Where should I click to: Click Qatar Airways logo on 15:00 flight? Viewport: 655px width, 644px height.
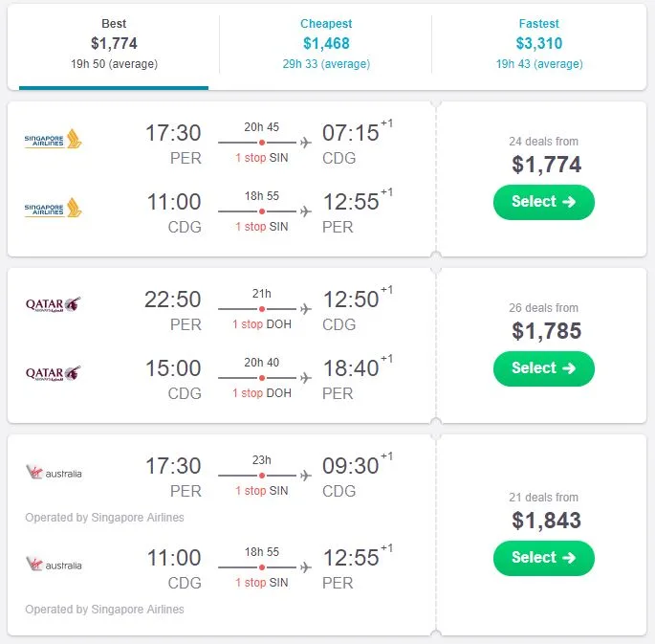pyautogui.click(x=54, y=374)
